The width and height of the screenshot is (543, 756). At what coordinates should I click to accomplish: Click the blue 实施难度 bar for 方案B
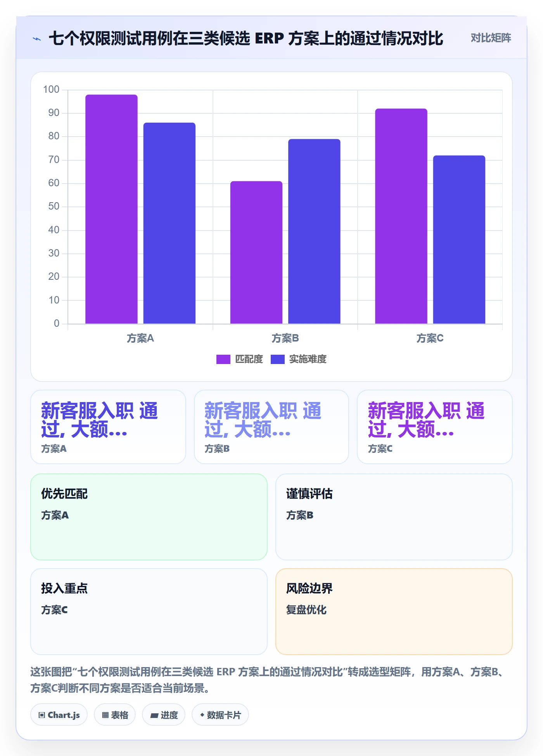[x=314, y=231]
